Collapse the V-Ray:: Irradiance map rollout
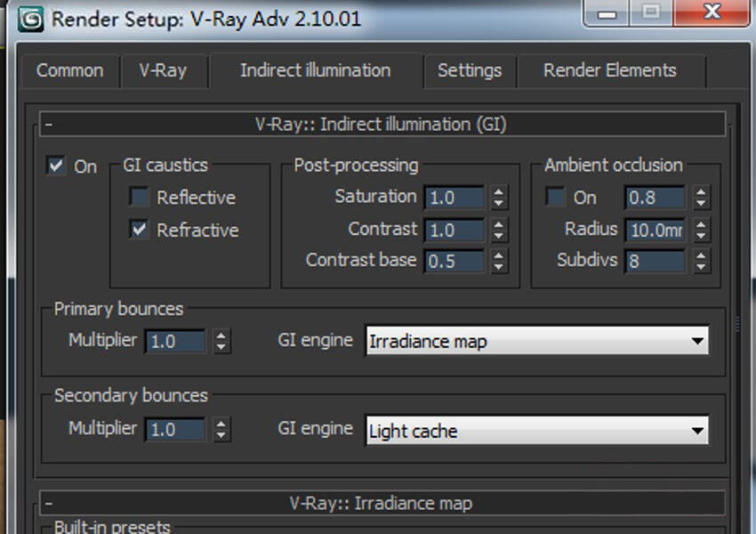 point(382,503)
